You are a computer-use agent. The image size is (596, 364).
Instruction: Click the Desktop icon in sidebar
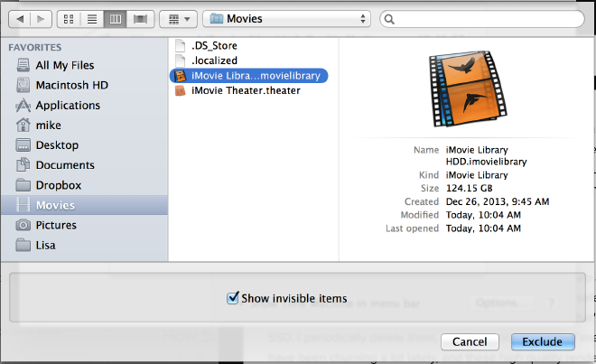tap(23, 145)
